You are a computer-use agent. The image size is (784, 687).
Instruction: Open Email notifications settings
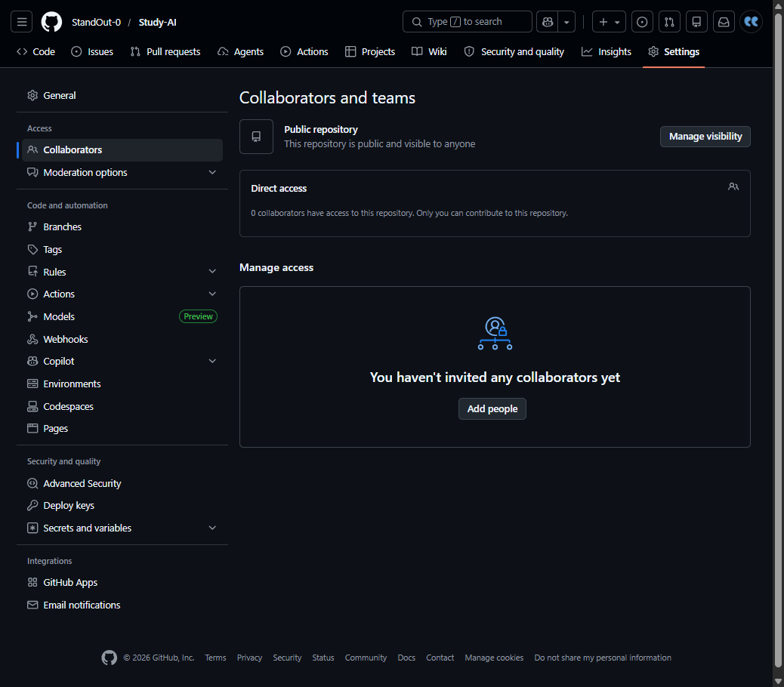[122, 605]
